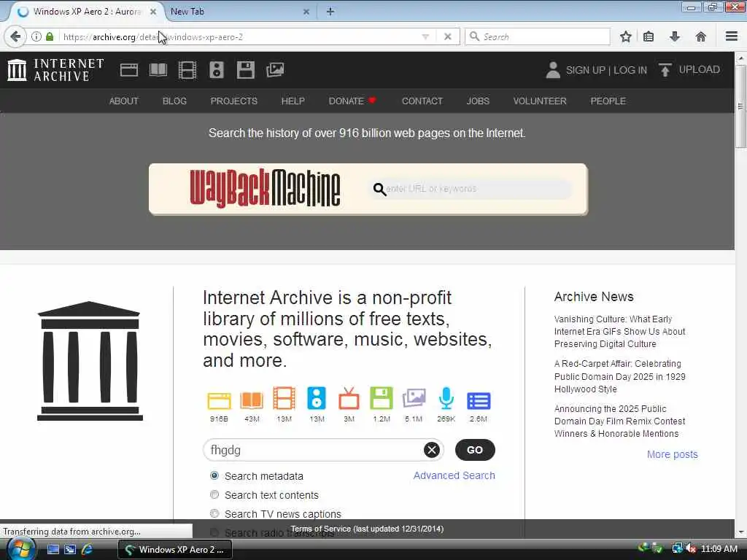Screen dimensions: 747x560
Task: Read Vanishing Culture GIFs news article
Action: (619, 332)
